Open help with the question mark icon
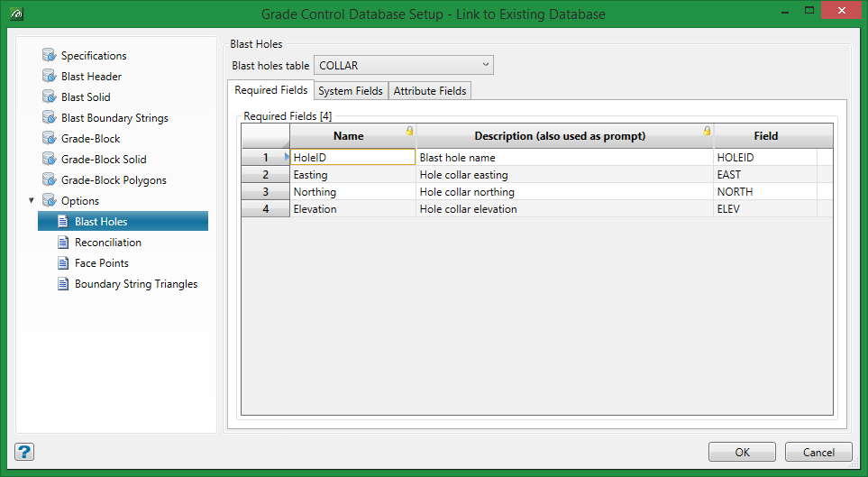 point(24,452)
